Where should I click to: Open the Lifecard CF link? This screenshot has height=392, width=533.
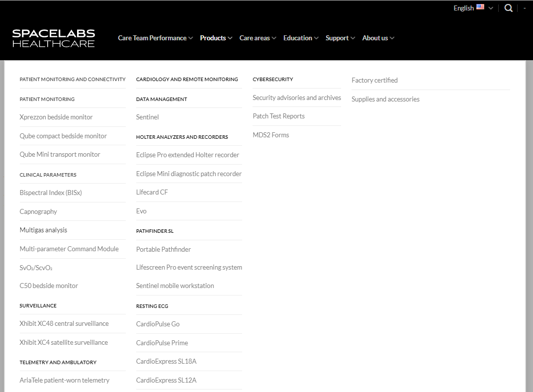pos(152,193)
